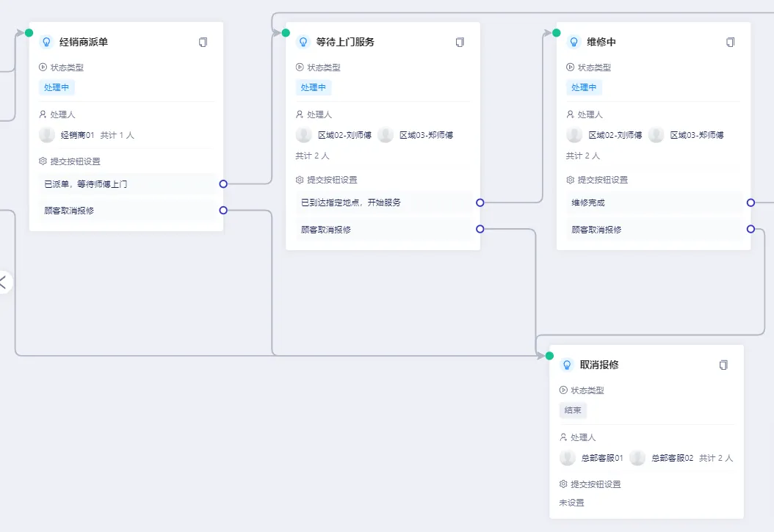Viewport: 774px width, 532px height.
Task: Click 处理中 status tag in 等待上门服务
Action: (x=313, y=87)
